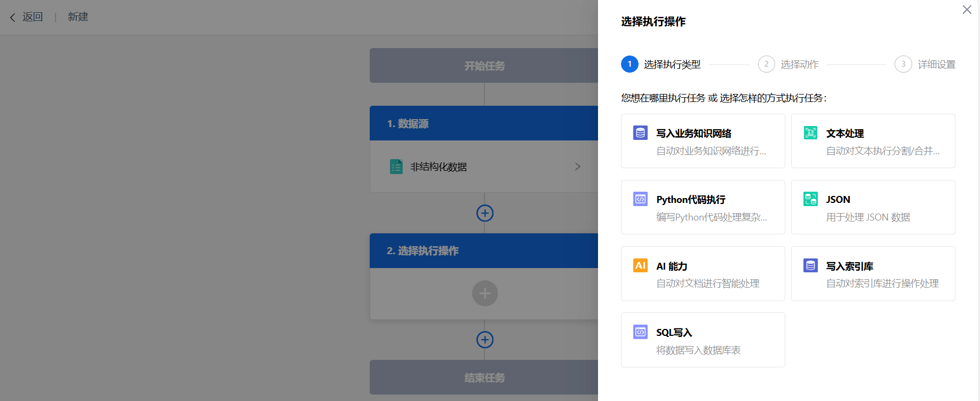Screen dimensions: 980x401
Task: Click the JSON option icon
Action: point(810,199)
